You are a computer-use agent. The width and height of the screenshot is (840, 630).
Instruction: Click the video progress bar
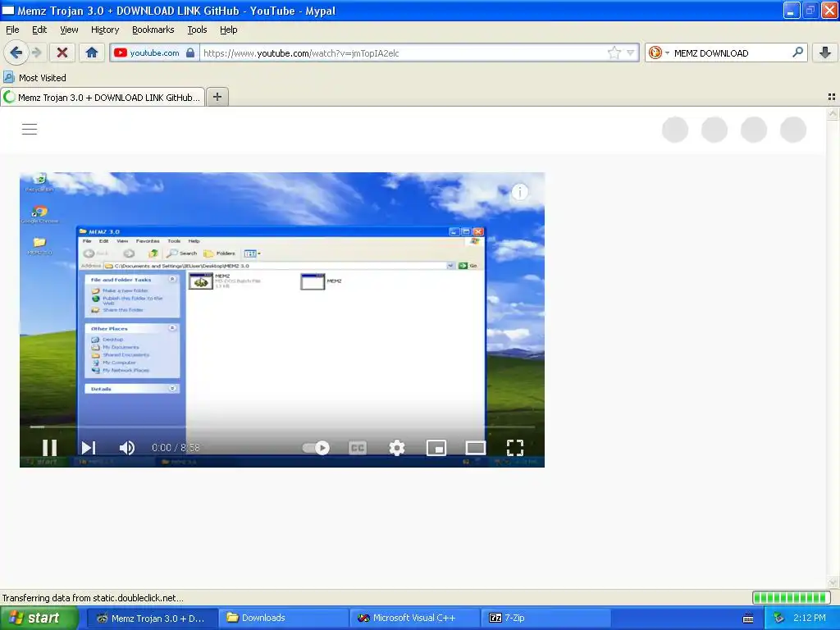[282, 427]
